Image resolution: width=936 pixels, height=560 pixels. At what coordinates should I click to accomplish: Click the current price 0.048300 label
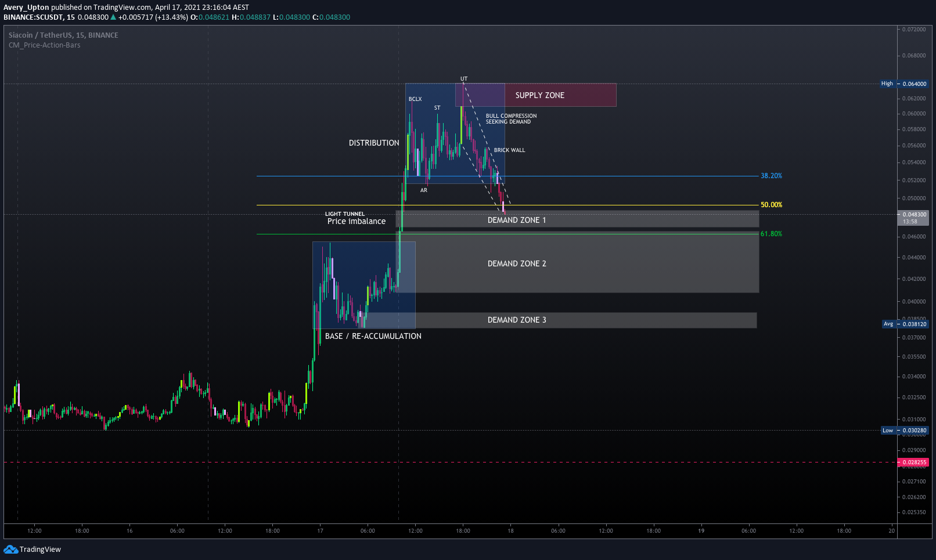tap(913, 218)
